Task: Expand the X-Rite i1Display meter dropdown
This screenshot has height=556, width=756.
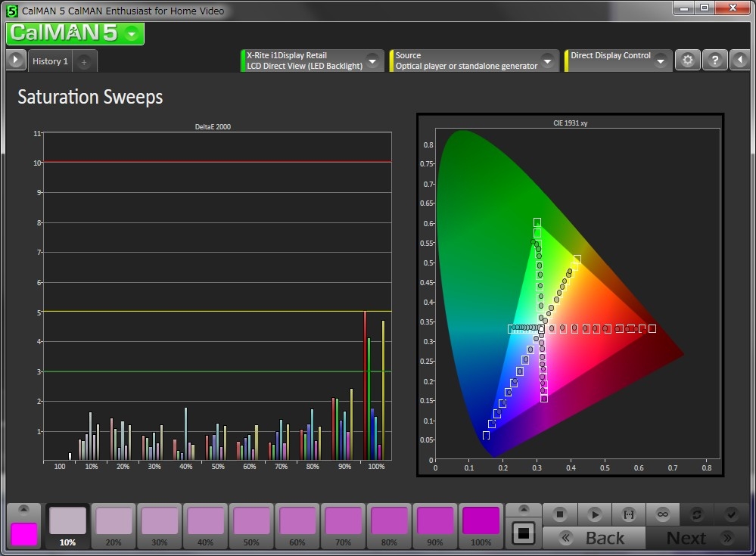Action: [372, 61]
